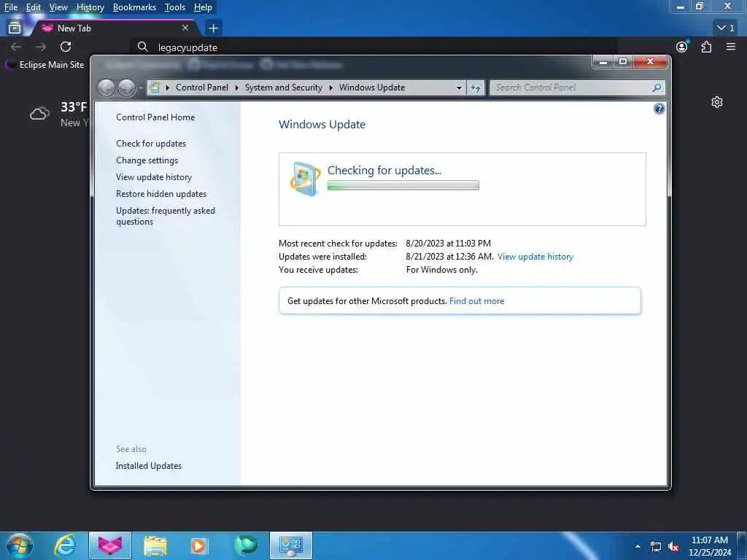Click the checking for updates progress bar

pos(403,185)
